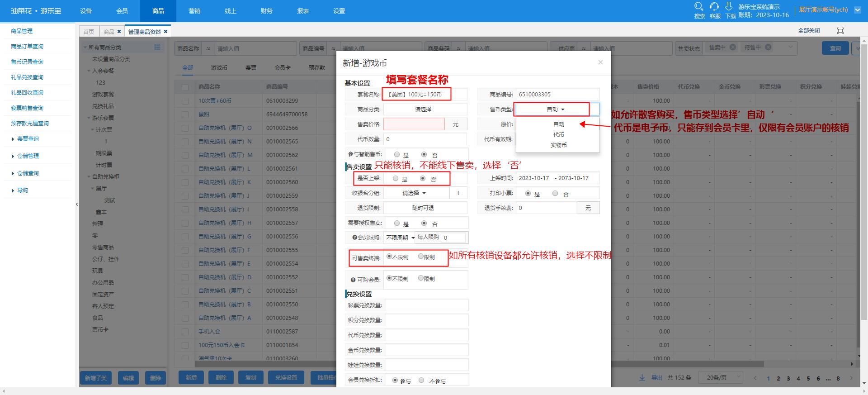Click the 新增 button under product table
Image resolution: width=868 pixels, height=395 pixels.
pyautogui.click(x=191, y=377)
